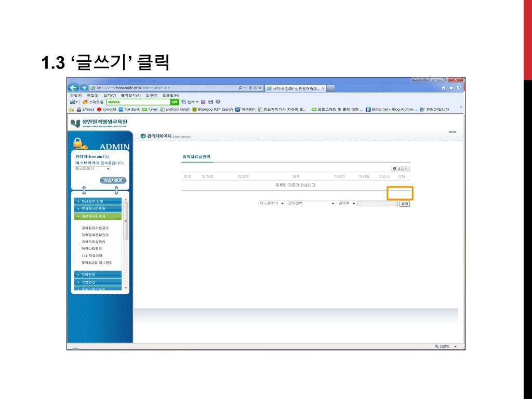Screen dimensions: 532x399
Task: Click the afreeca bookmark
Action: click(86, 109)
